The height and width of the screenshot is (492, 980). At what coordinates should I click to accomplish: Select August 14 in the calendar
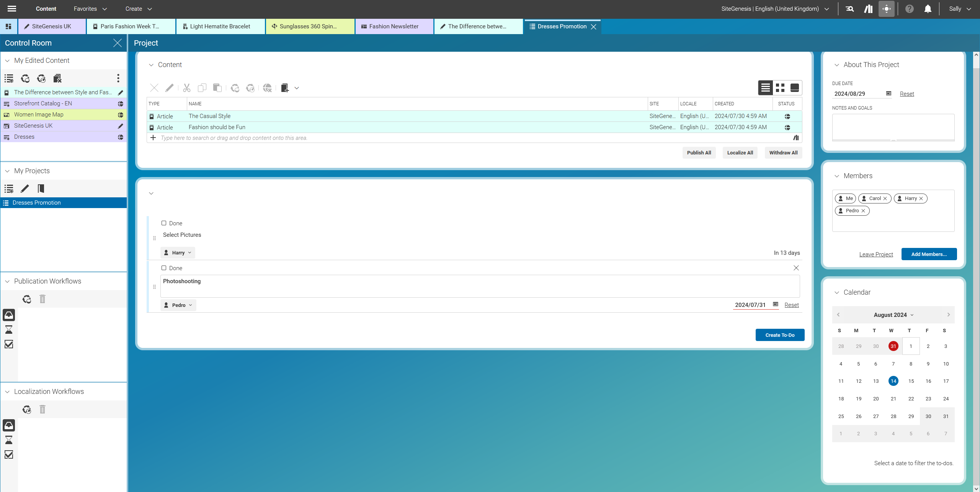[x=893, y=381]
